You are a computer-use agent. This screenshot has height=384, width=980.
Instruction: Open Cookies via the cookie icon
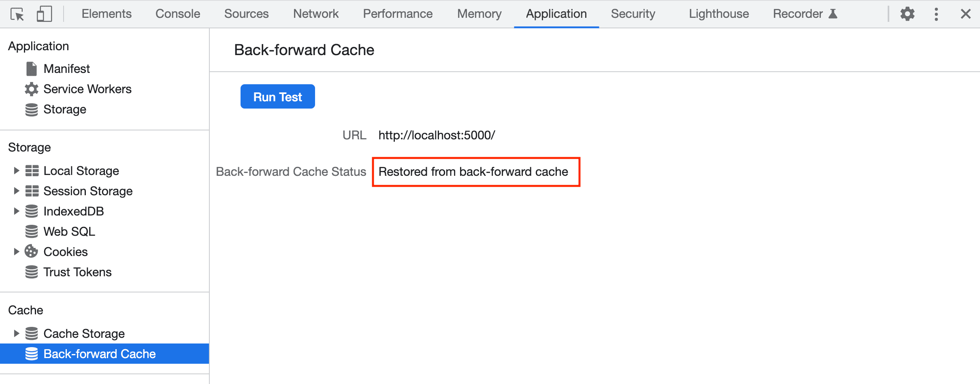pyautogui.click(x=31, y=251)
